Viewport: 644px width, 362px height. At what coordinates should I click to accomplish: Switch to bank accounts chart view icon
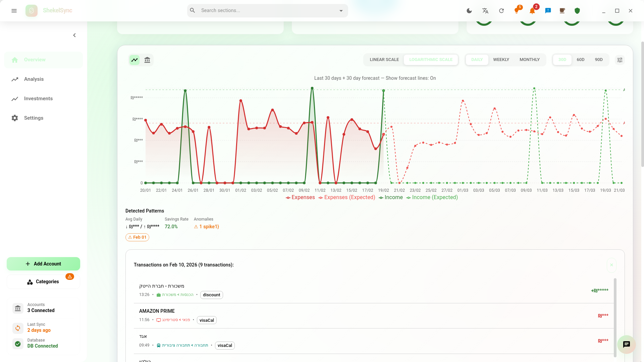click(147, 60)
